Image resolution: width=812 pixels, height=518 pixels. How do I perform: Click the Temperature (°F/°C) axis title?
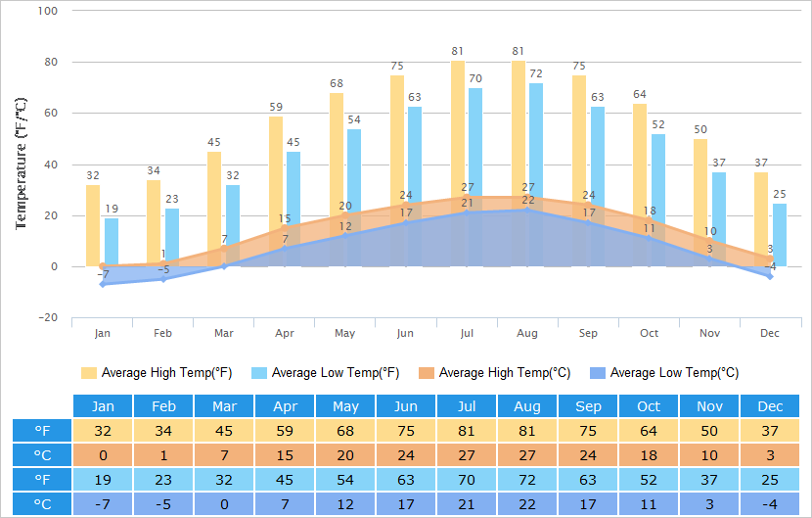pos(21,164)
